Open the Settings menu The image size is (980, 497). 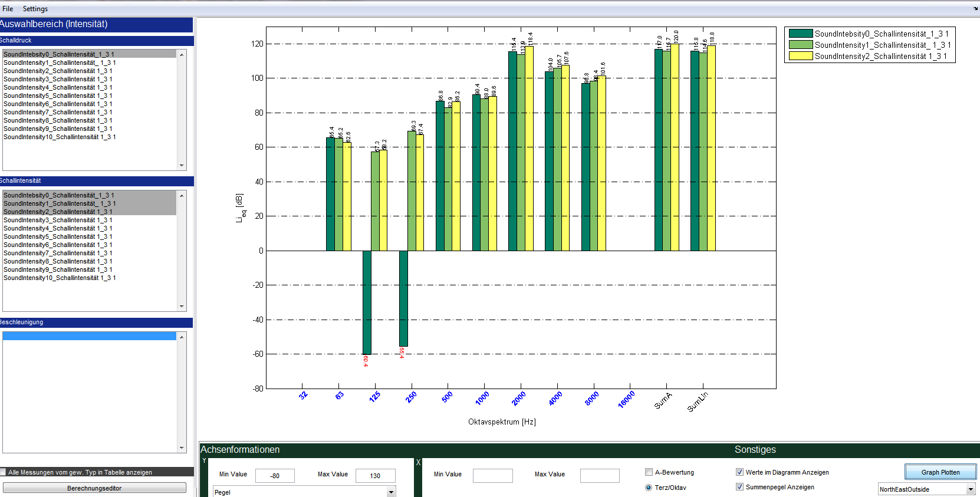(x=35, y=9)
